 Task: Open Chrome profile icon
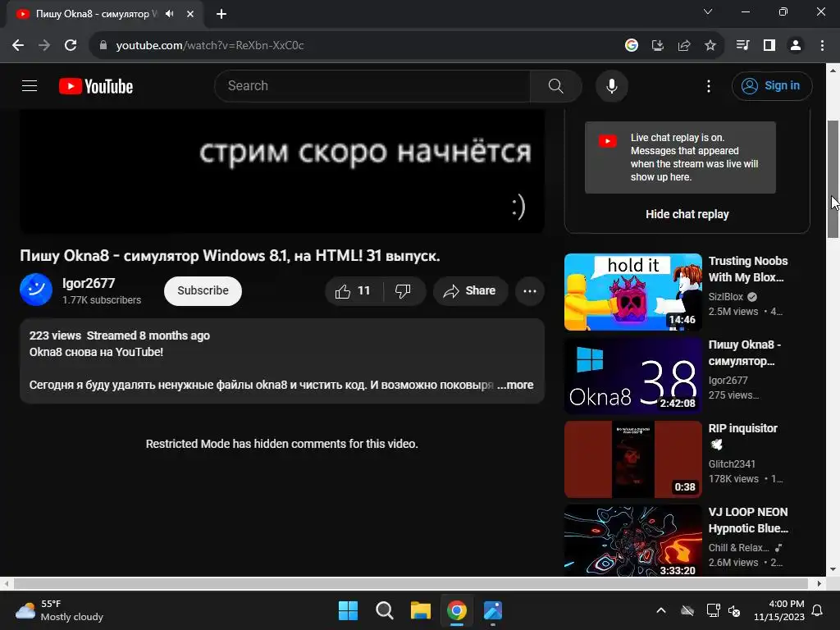coord(796,45)
